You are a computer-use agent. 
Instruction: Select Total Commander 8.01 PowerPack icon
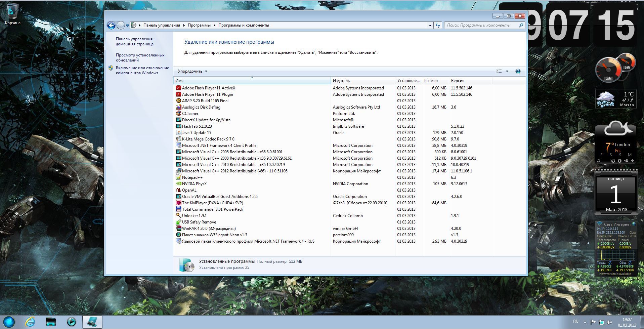(x=179, y=209)
